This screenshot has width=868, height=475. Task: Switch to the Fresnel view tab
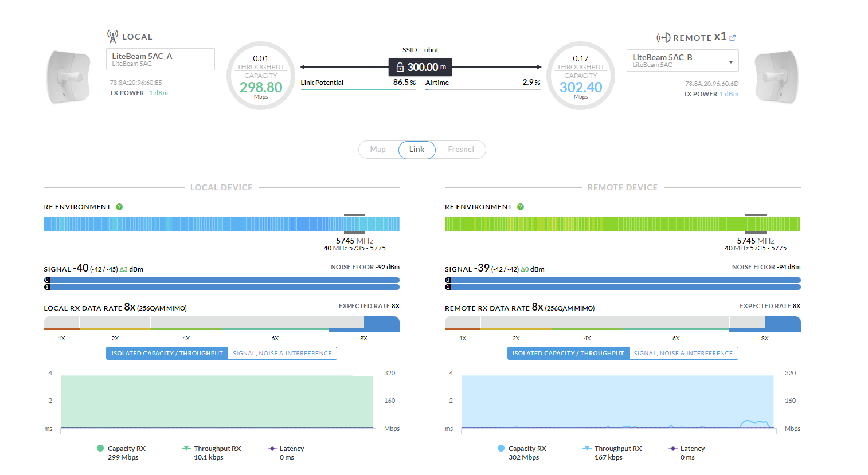tap(460, 150)
